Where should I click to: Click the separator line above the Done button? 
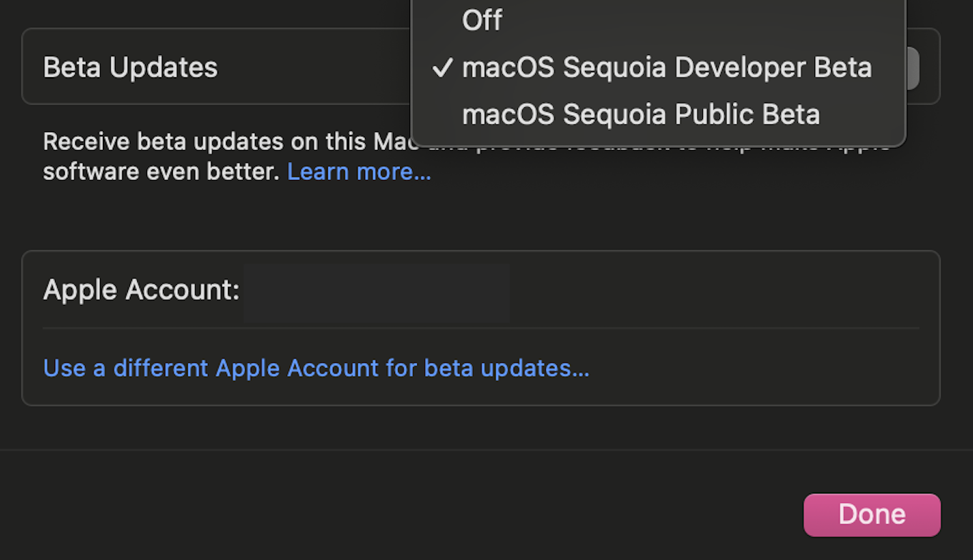(486, 450)
